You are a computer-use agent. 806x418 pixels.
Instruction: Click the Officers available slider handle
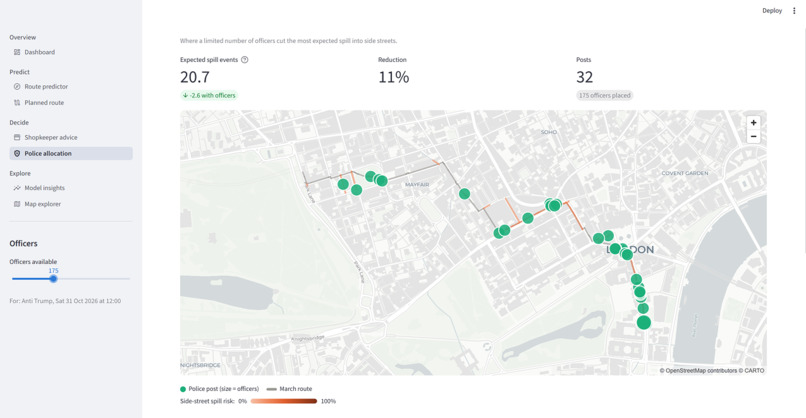(x=53, y=279)
